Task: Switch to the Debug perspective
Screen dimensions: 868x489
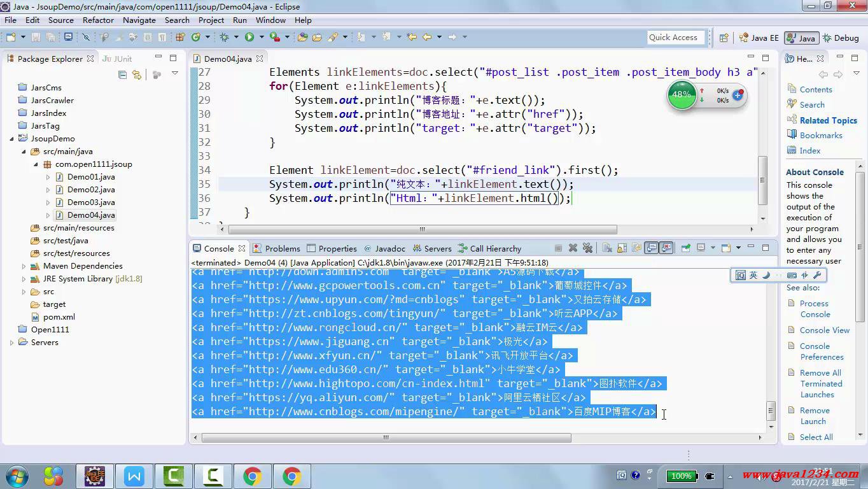Action: [x=841, y=38]
